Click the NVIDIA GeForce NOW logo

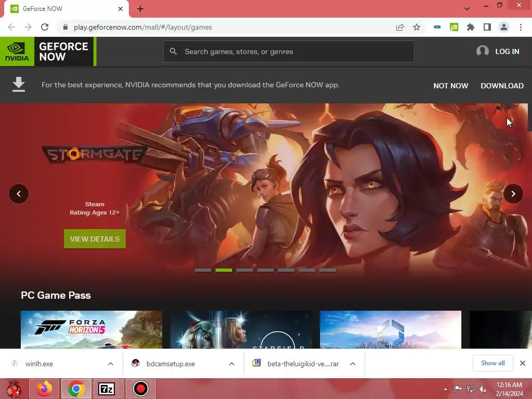[x=48, y=51]
